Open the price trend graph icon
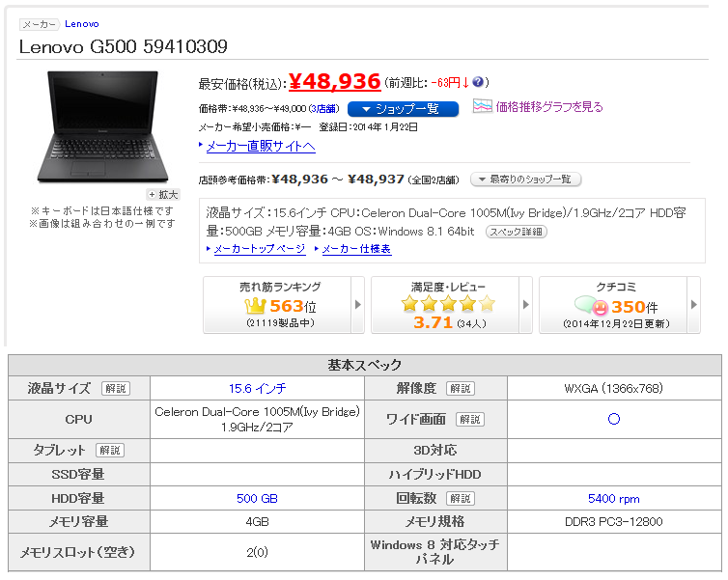The image size is (728, 580). [482, 106]
